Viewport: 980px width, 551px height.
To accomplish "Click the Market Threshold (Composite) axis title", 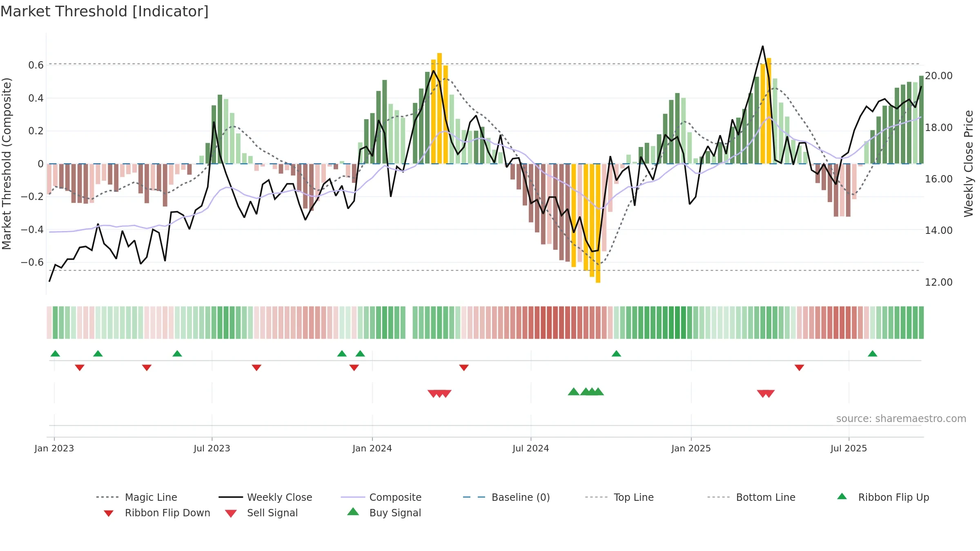I will coord(7,164).
